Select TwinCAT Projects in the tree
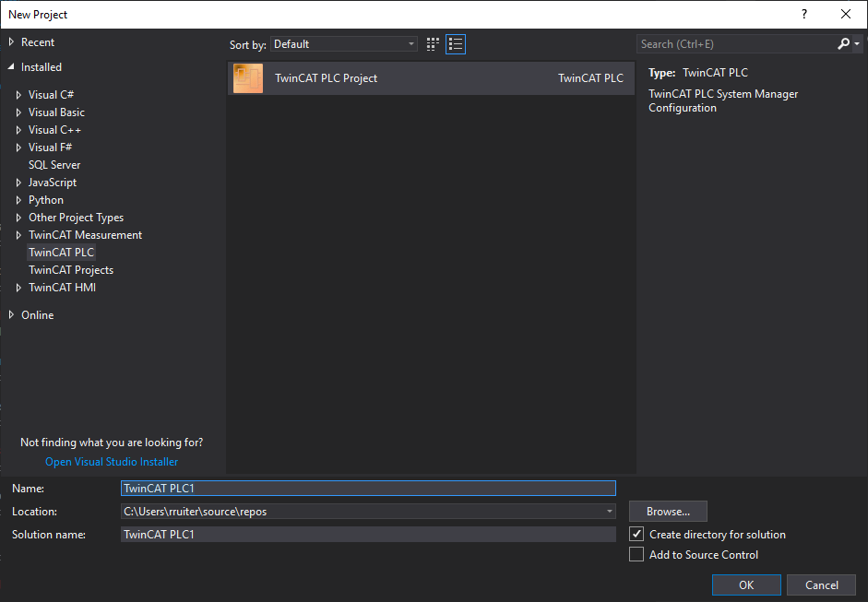This screenshot has width=868, height=602. pos(71,270)
